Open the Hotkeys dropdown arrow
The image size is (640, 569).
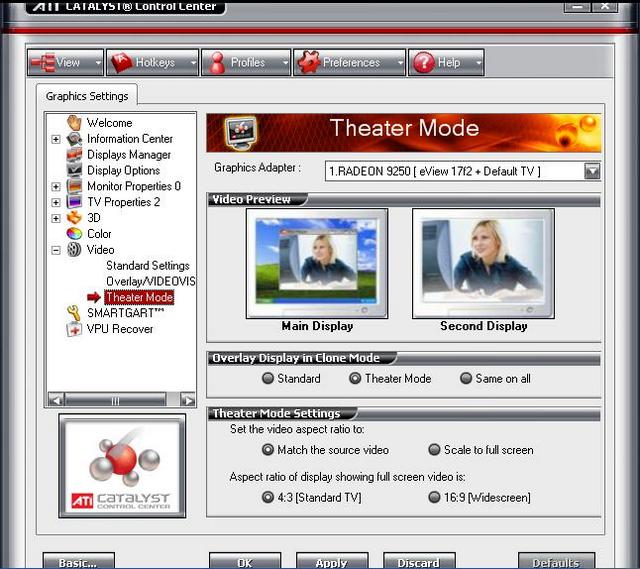[x=193, y=62]
